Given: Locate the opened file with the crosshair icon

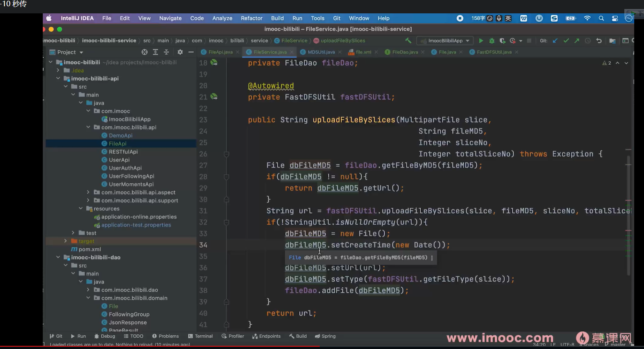Looking at the screenshot, I should click(145, 52).
